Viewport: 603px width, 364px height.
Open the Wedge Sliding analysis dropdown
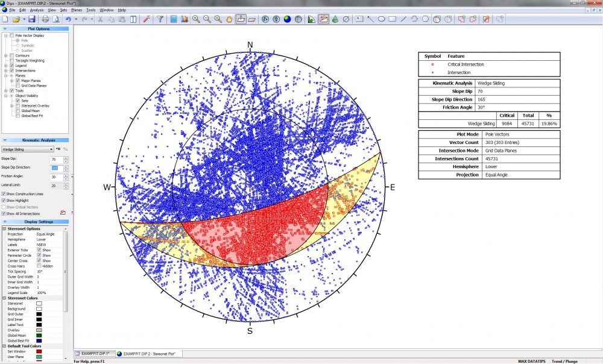(27, 149)
